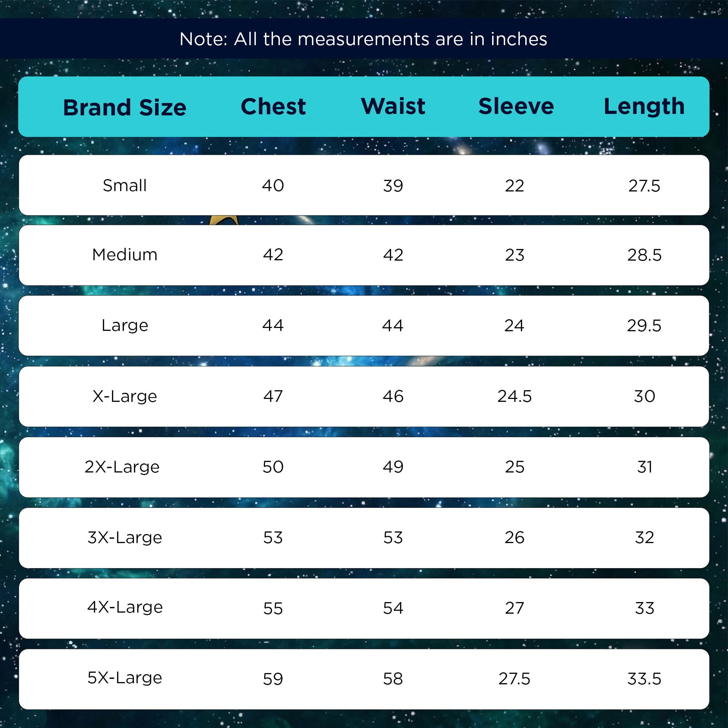The image size is (728, 728).
Task: Select the 4X-Large size row label
Action: 125,607
